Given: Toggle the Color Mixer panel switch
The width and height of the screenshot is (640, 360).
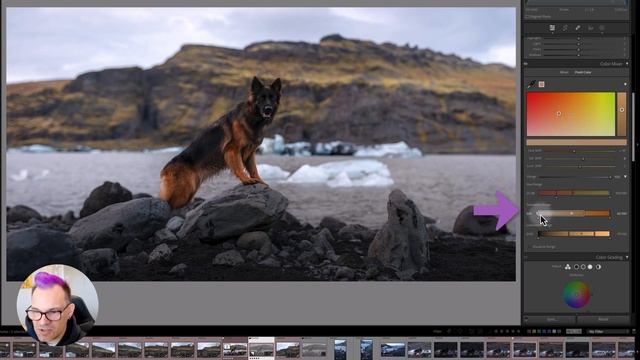Looking at the screenshot, I should [526, 64].
